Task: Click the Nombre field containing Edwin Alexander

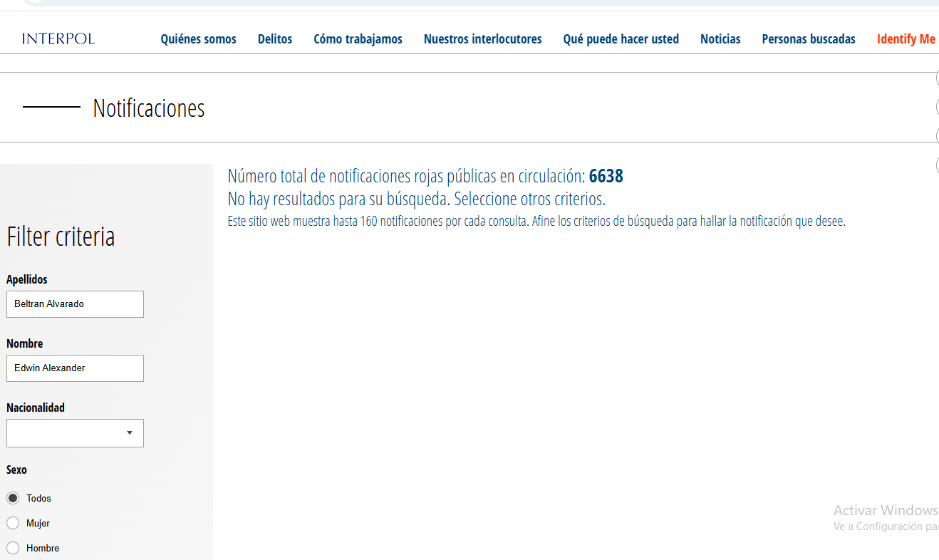Action: 75,368
